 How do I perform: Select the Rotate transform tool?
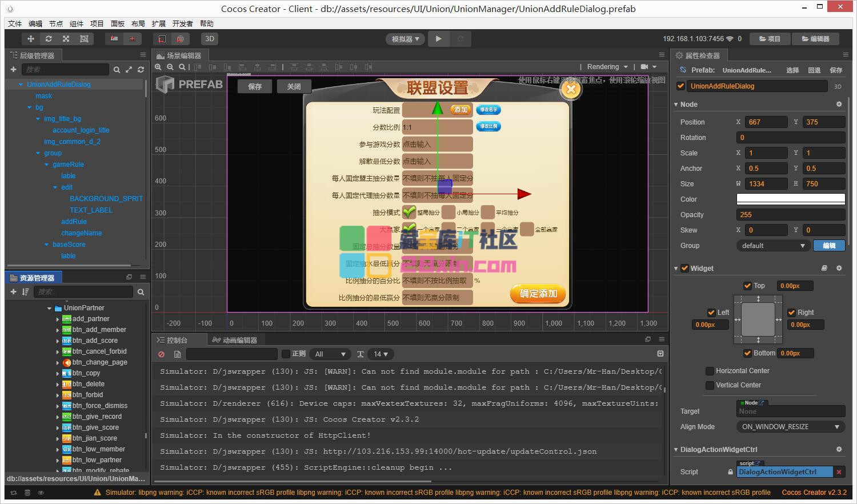pos(49,39)
